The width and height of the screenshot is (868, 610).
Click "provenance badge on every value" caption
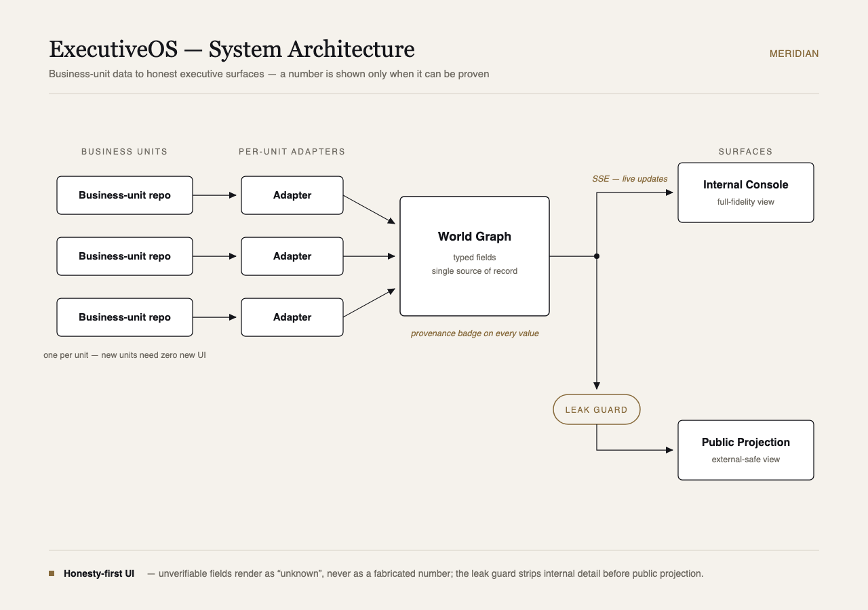(x=475, y=333)
